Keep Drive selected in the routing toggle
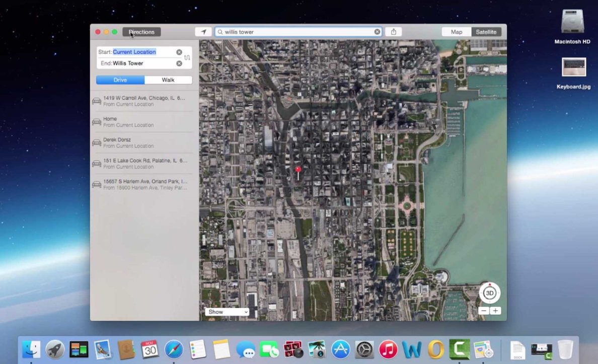The width and height of the screenshot is (598, 364). point(120,80)
